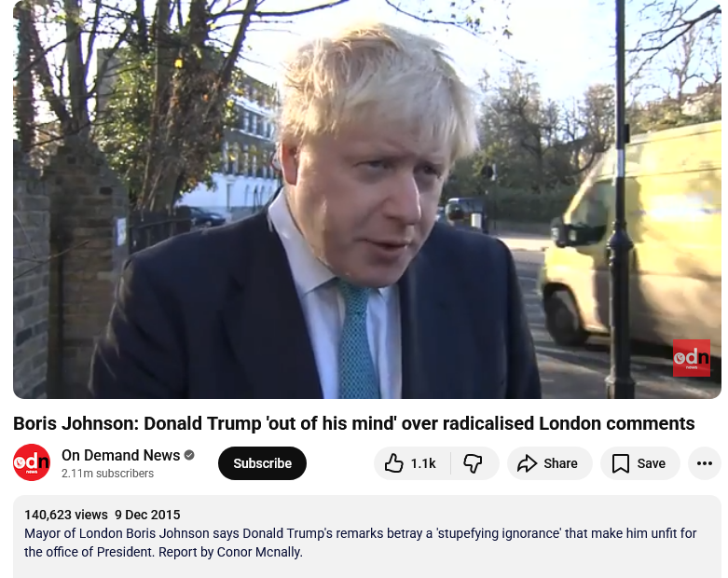Click the 2.11m subscribers count
This screenshot has height=578, width=728.
point(108,473)
